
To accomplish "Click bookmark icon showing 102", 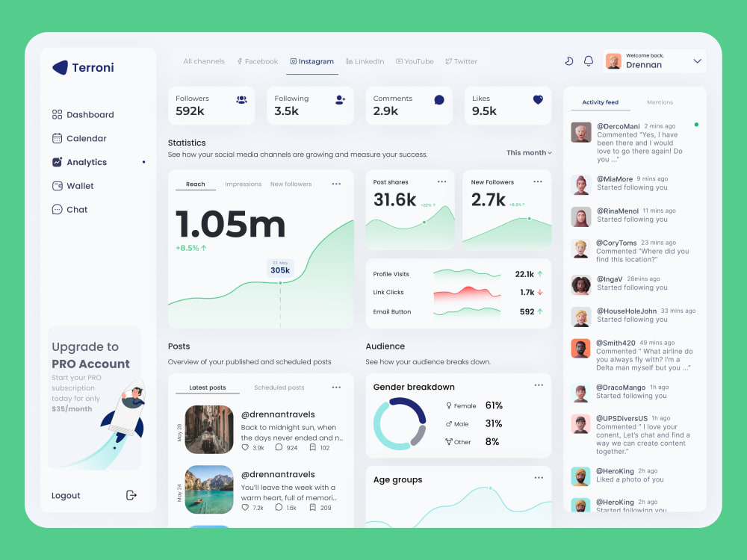I will [312, 447].
